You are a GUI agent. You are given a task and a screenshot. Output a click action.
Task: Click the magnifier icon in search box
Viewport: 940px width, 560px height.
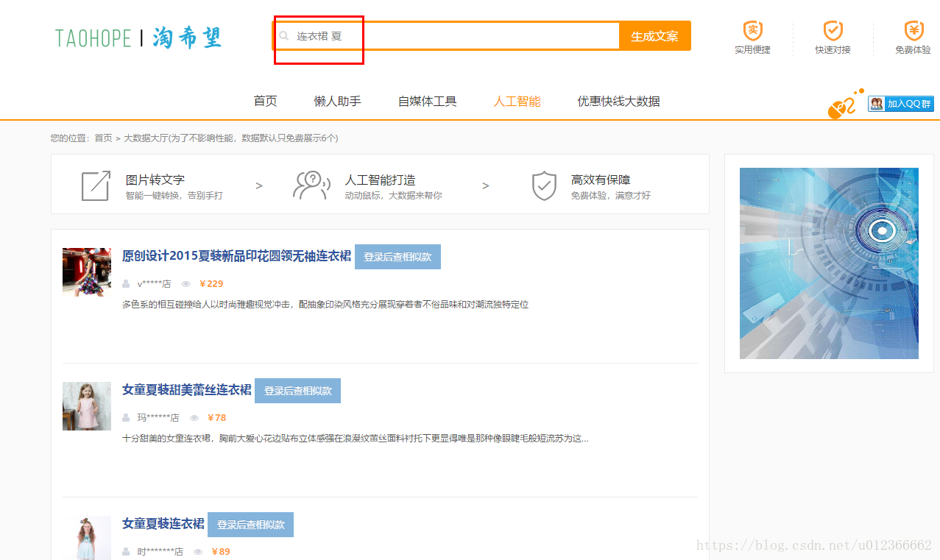(284, 35)
